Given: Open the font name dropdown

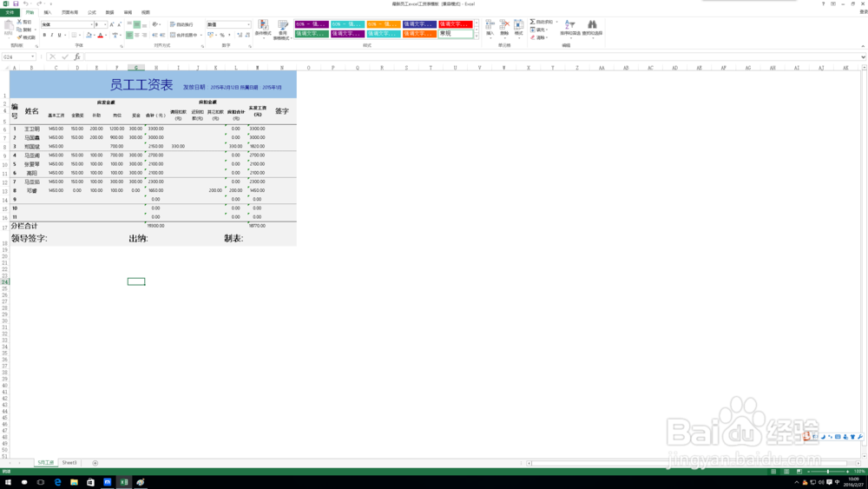Looking at the screenshot, I should pos(91,24).
